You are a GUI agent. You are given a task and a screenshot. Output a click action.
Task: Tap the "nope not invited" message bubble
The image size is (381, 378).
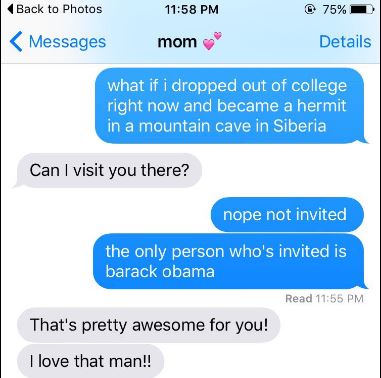pyautogui.click(x=287, y=215)
